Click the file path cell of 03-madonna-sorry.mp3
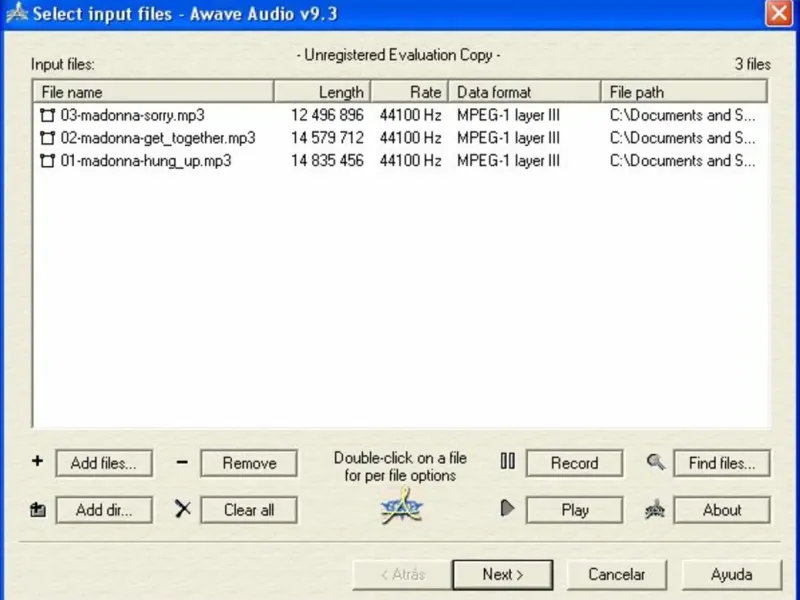The image size is (800, 600). [x=682, y=115]
